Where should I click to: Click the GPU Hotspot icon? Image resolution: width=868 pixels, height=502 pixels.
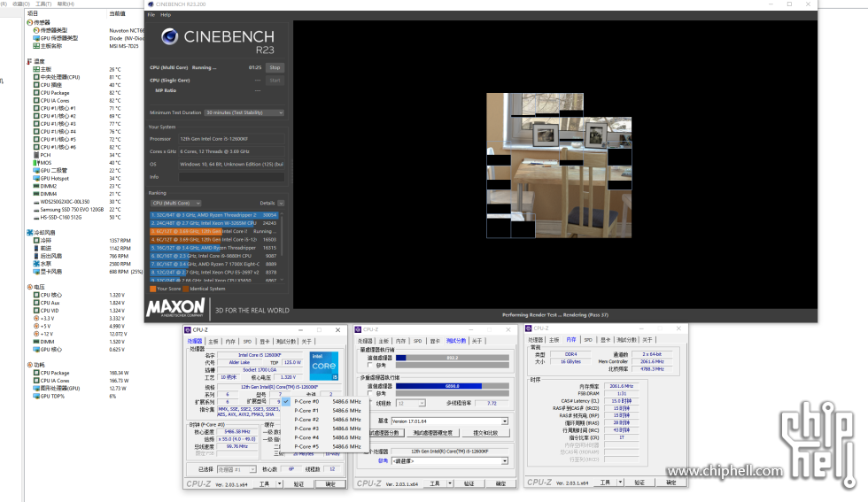36,178
